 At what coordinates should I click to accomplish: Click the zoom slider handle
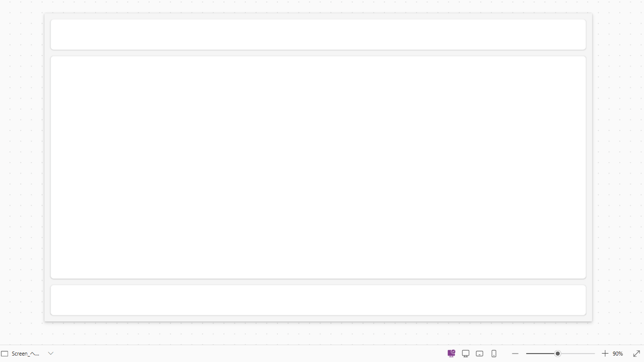pos(558,354)
